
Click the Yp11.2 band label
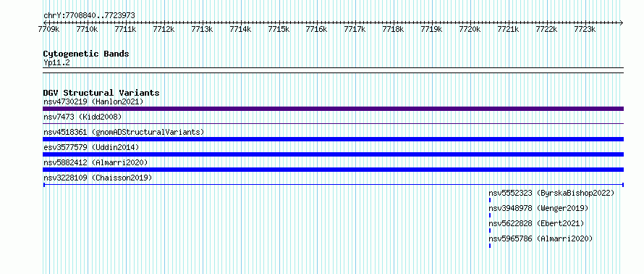(57, 62)
